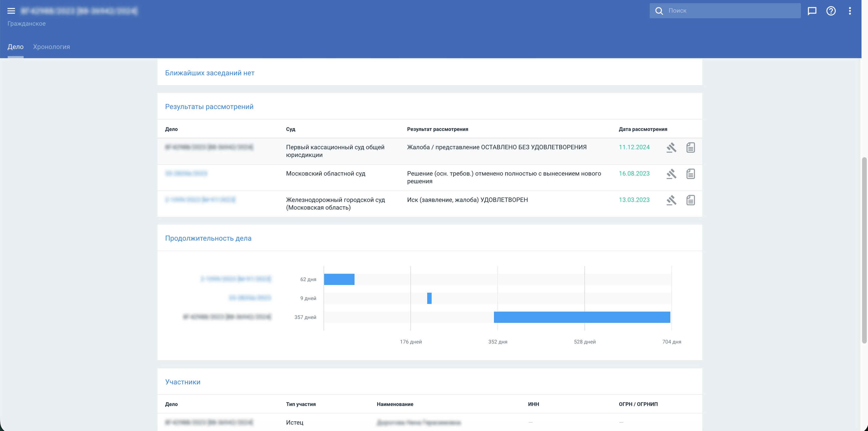This screenshot has width=868, height=431.
Task: Open the three-dot more options menu
Action: tap(850, 11)
